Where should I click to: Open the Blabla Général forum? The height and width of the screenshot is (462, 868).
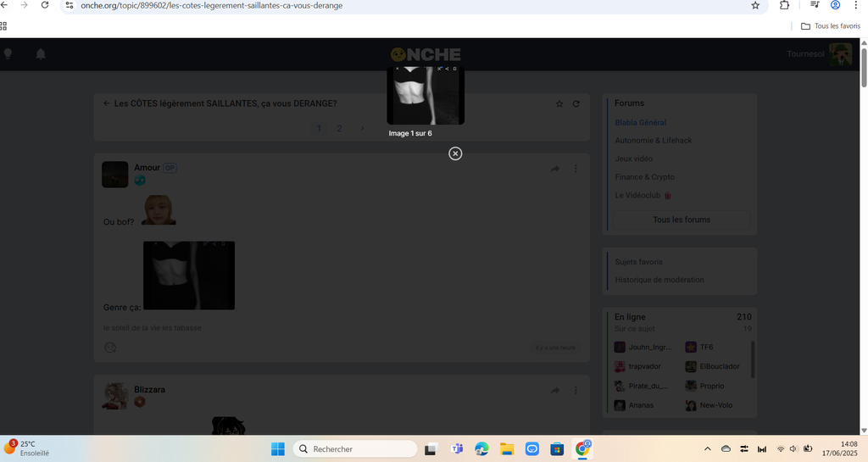click(641, 122)
